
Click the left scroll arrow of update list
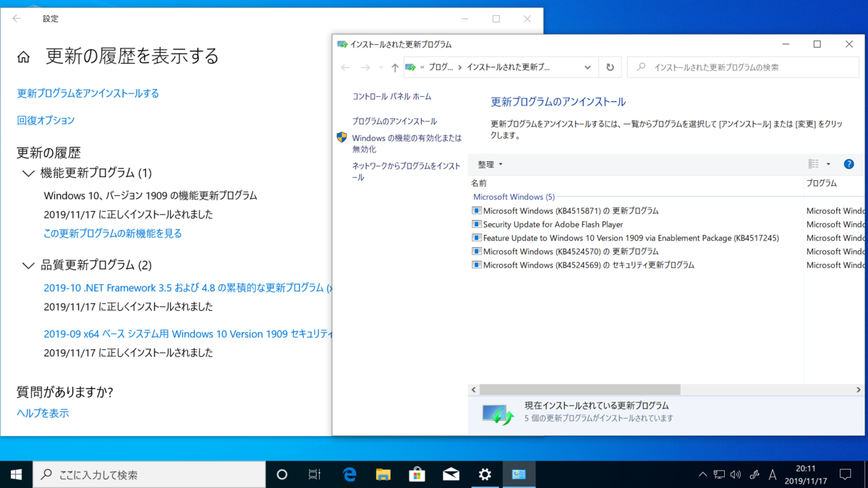tap(474, 390)
